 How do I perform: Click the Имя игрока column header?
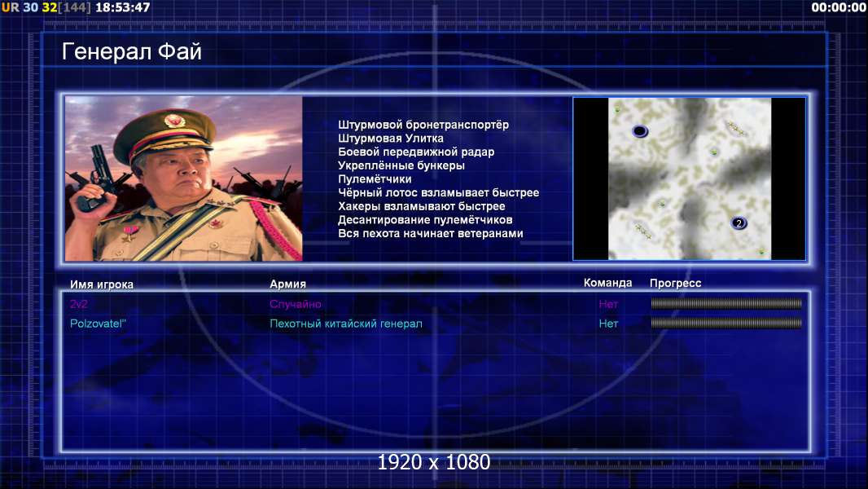(x=101, y=284)
